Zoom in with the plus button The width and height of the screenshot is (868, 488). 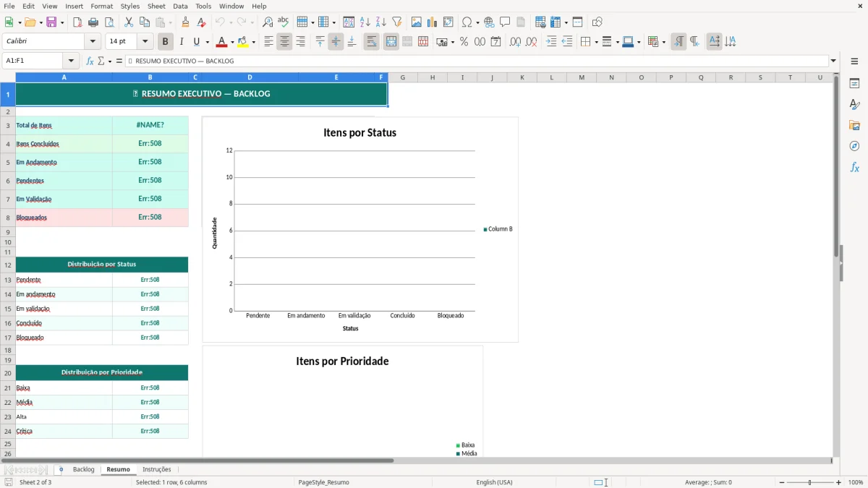tap(839, 482)
